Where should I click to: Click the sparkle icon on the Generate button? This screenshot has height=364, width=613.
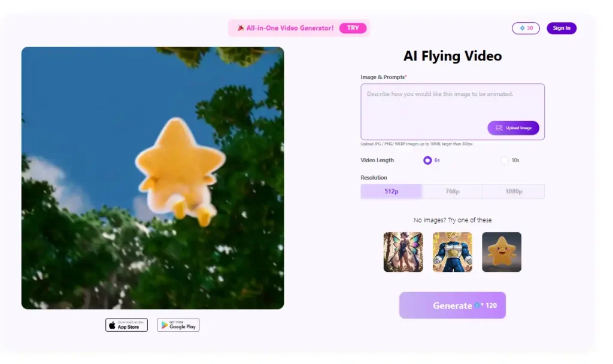pyautogui.click(x=476, y=305)
